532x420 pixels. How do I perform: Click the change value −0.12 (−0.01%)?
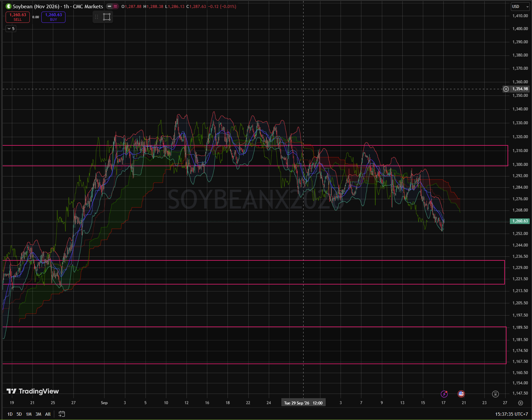click(x=222, y=6)
